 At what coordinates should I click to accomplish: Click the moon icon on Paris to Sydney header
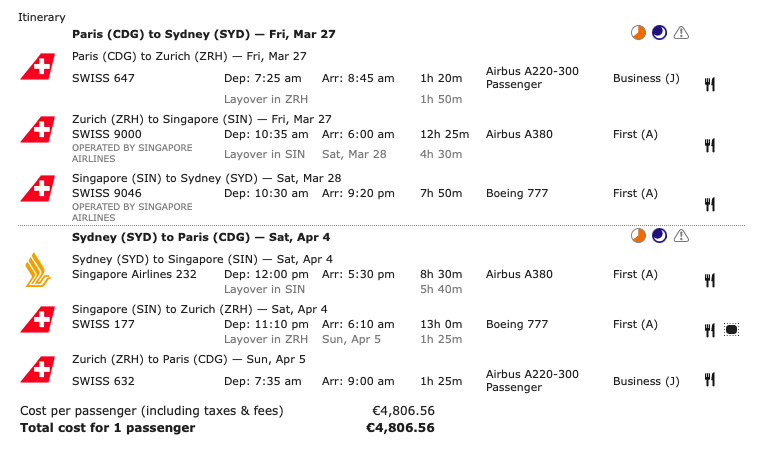(x=659, y=34)
